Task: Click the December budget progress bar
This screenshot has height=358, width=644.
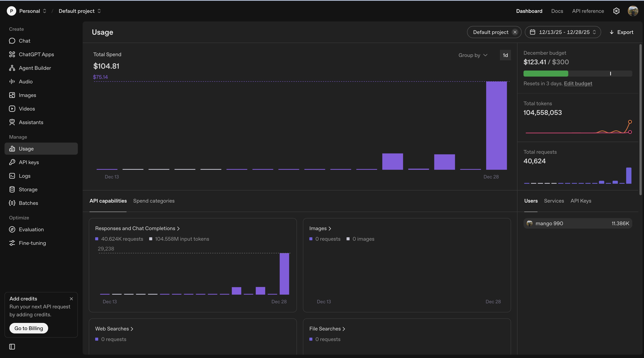Action: pyautogui.click(x=578, y=73)
